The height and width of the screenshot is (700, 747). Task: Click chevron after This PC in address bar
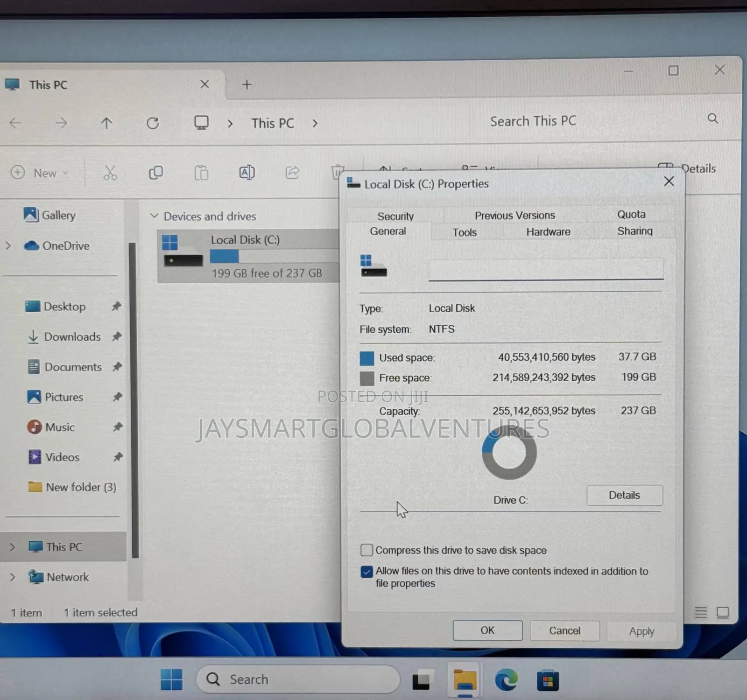(315, 123)
